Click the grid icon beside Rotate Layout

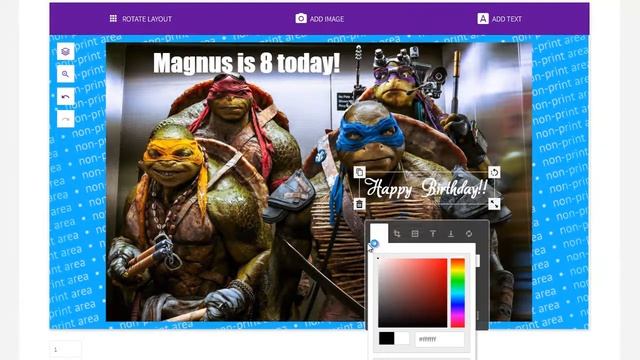coord(113,18)
